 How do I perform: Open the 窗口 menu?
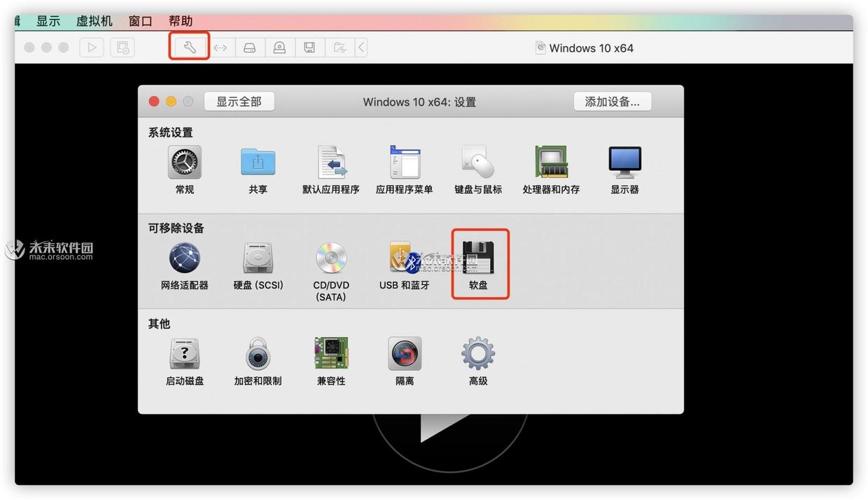tap(141, 21)
